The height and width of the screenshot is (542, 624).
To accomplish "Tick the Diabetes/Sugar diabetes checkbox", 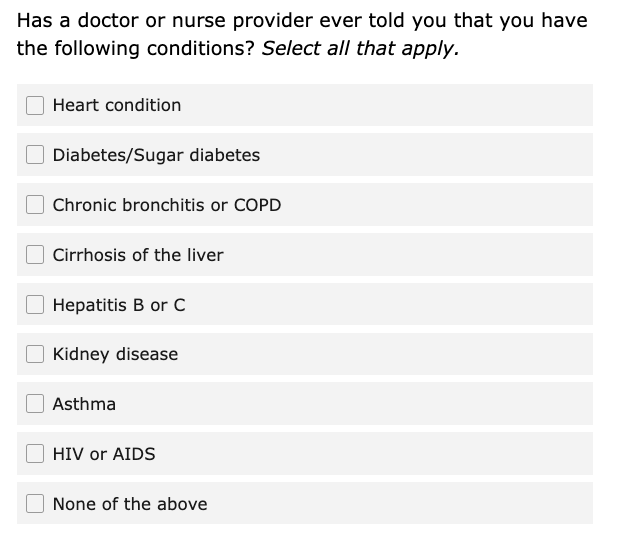I will pyautogui.click(x=35, y=155).
